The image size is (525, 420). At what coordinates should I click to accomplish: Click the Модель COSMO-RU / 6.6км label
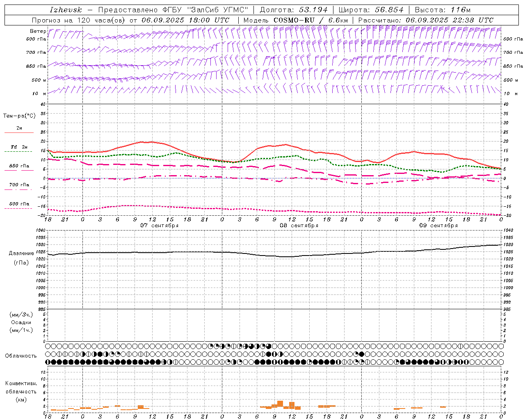click(x=296, y=20)
